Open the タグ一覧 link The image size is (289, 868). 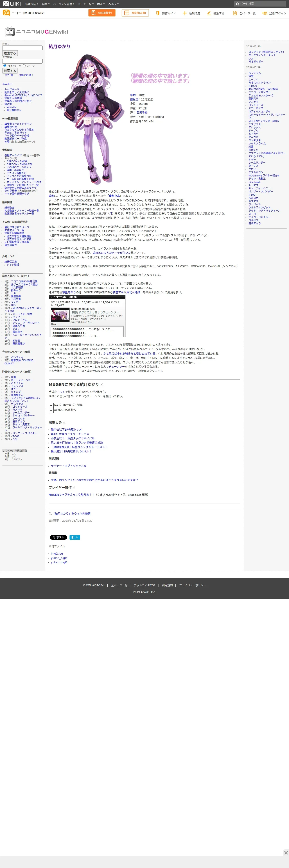coord(9,75)
